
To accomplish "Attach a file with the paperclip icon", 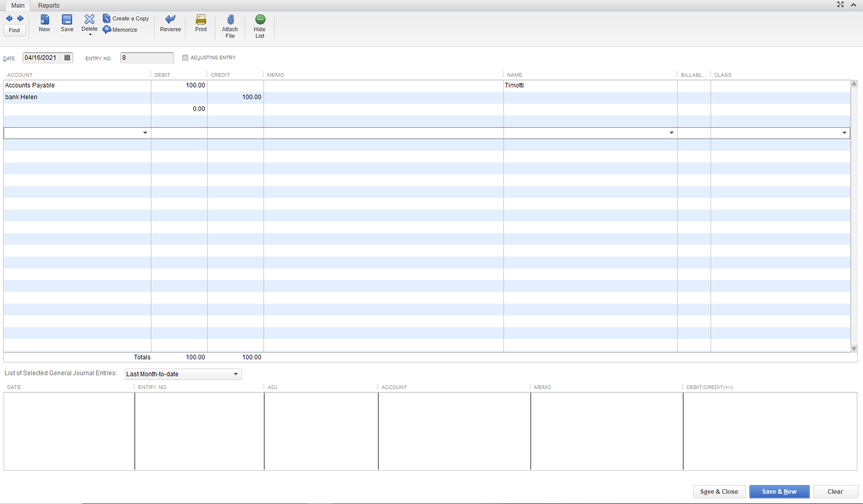I will coord(230,26).
